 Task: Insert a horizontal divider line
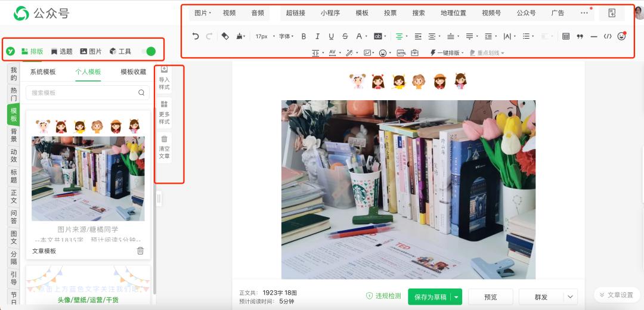[x=594, y=36]
